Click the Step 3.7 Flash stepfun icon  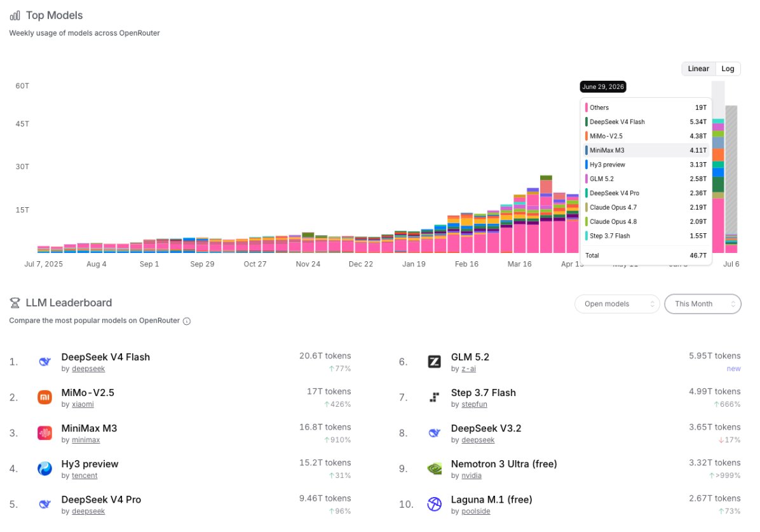tap(434, 397)
